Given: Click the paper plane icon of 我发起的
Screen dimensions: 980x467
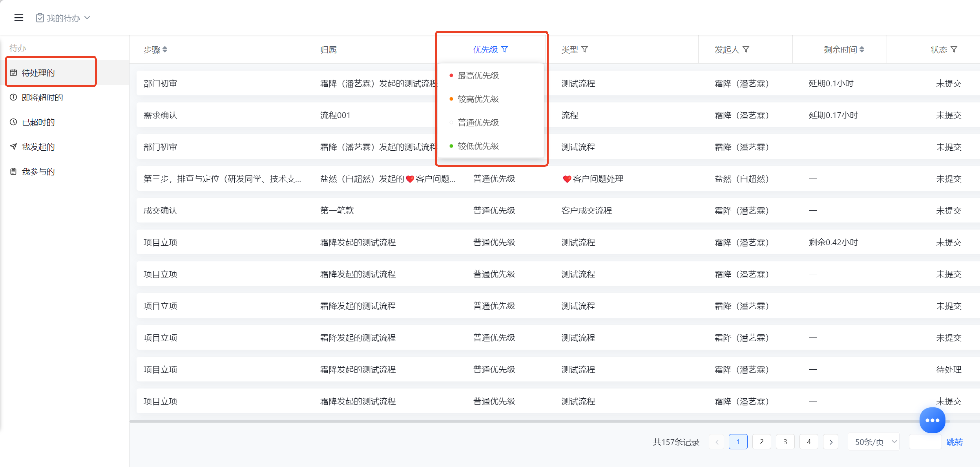Looking at the screenshot, I should pyautogui.click(x=13, y=147).
